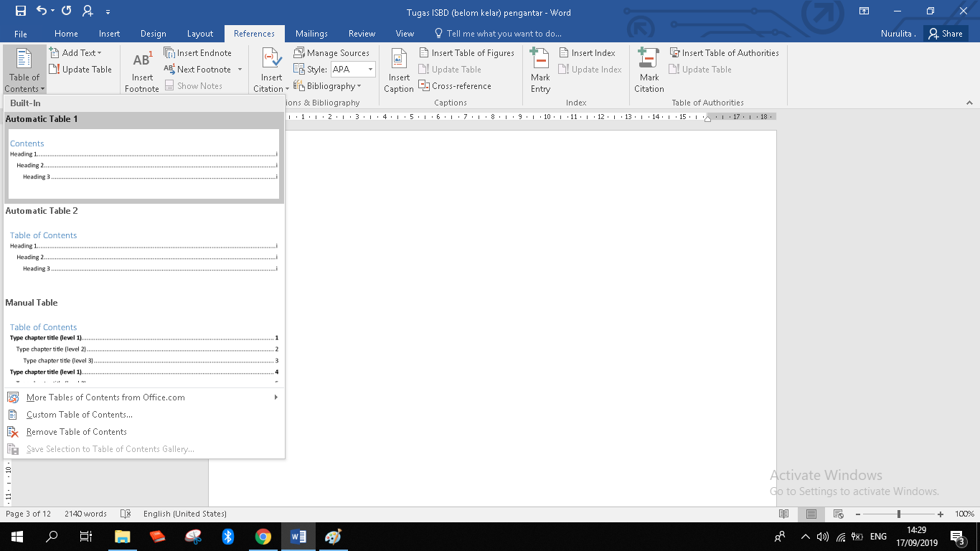Select Custom Table of Contents menu entry
980x551 pixels.
point(79,415)
